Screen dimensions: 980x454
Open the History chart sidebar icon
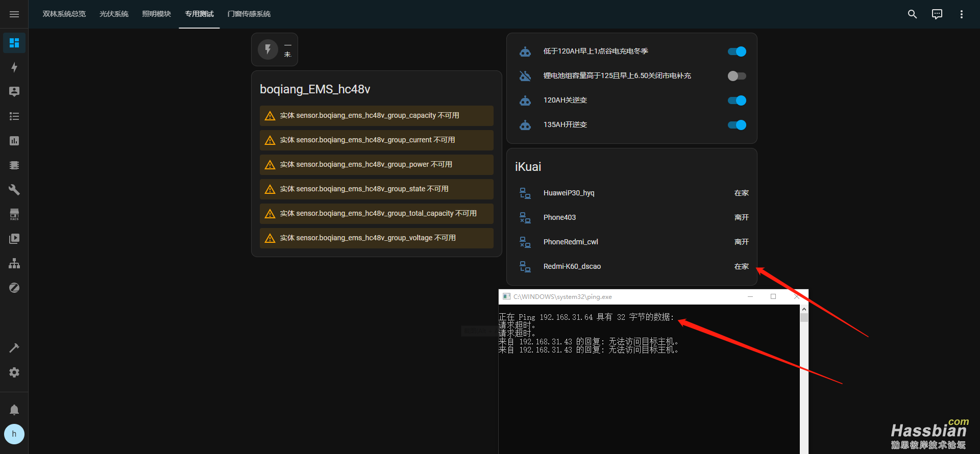[14, 141]
